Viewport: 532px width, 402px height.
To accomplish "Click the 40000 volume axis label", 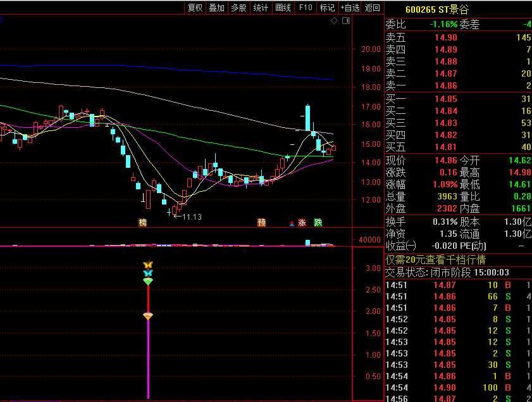I will coord(369,240).
